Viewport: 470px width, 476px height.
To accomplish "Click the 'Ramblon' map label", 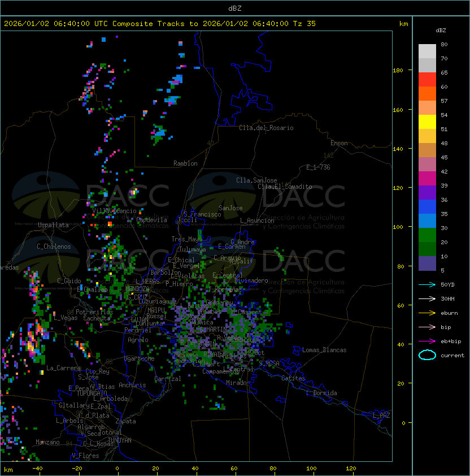I will coord(185,163).
